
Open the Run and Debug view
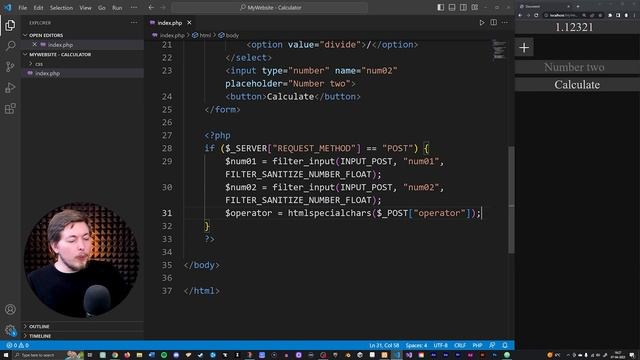point(10,87)
